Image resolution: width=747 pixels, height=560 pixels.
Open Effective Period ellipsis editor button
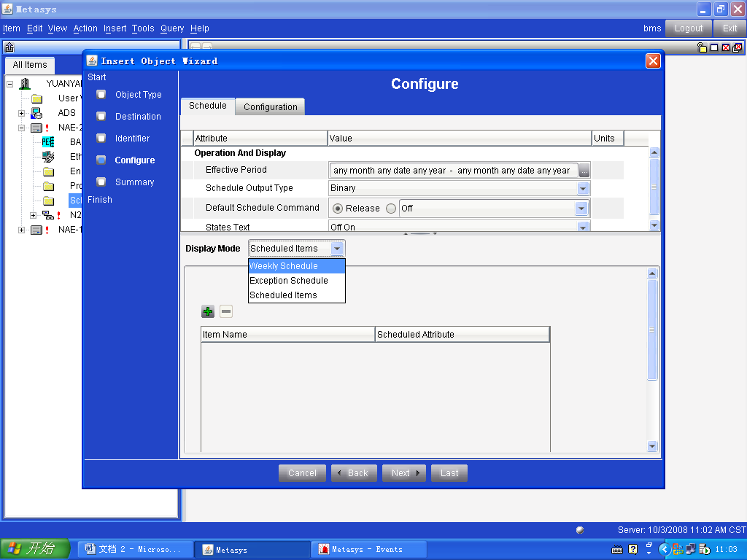tap(584, 171)
